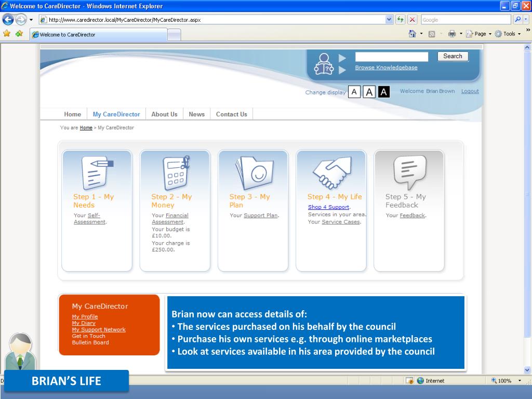This screenshot has height=399, width=532.
Task: Open the My Support Network link
Action: 99,329
